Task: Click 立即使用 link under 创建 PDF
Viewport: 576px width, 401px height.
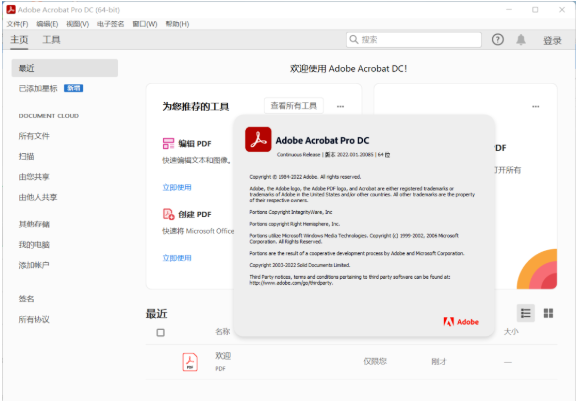Action: (x=177, y=258)
